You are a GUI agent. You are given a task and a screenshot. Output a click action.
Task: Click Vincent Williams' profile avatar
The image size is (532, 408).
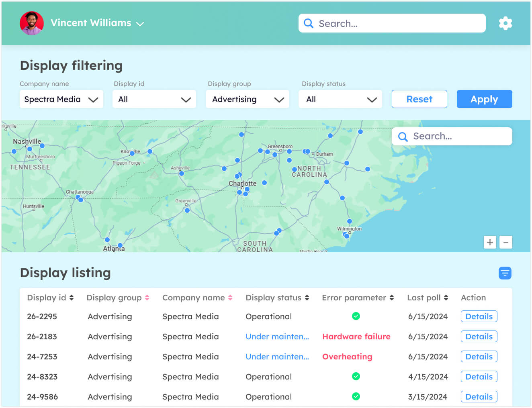(x=31, y=23)
